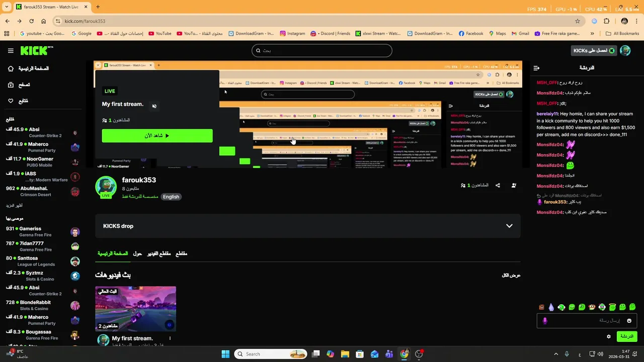Open iABS Modern Warfare channel
Image resolution: width=644 pixels, height=362 pixels.
click(x=42, y=176)
